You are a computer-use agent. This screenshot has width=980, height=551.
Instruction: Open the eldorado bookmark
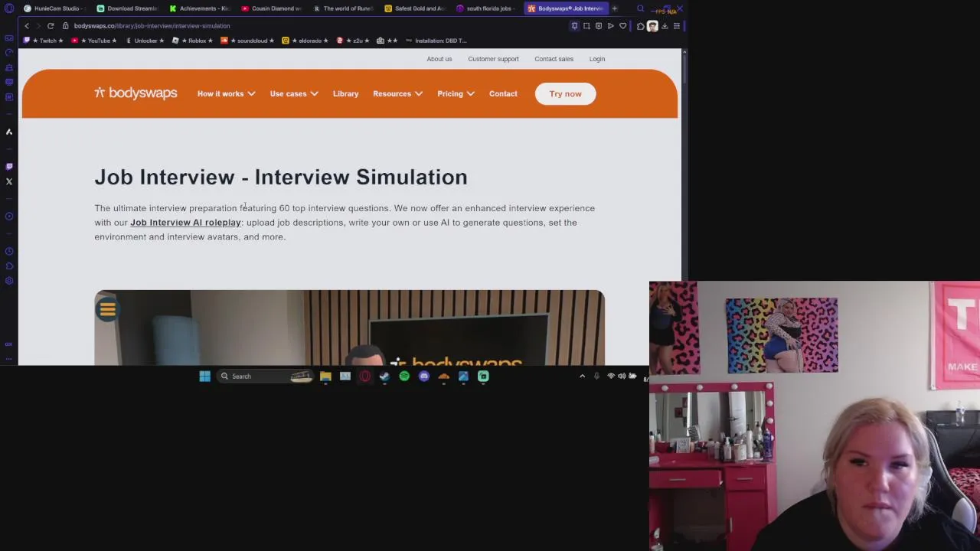(305, 41)
